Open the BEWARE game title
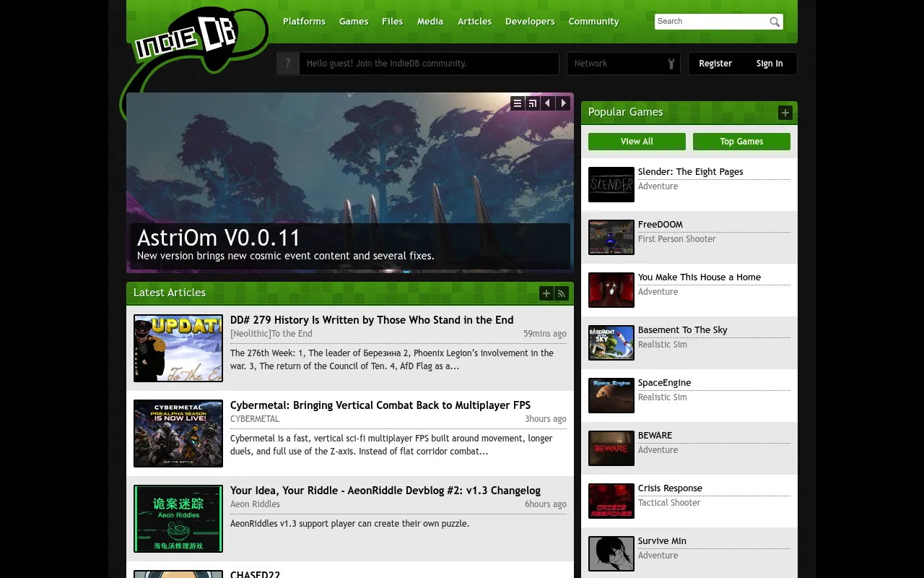This screenshot has width=924, height=578. pos(655,436)
